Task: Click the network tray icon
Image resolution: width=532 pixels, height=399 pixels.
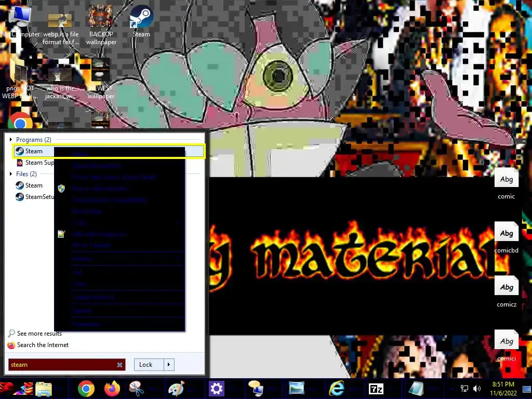Action: (464, 389)
